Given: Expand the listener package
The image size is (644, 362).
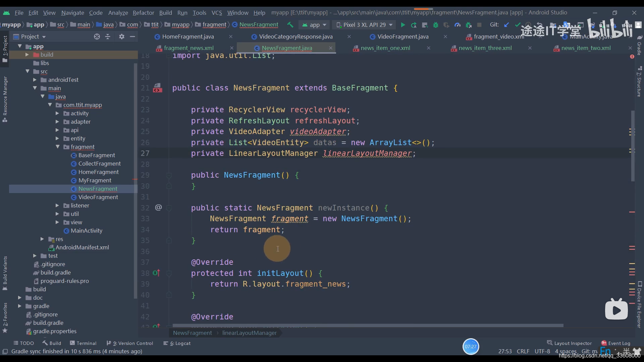Looking at the screenshot, I should 57,205.
